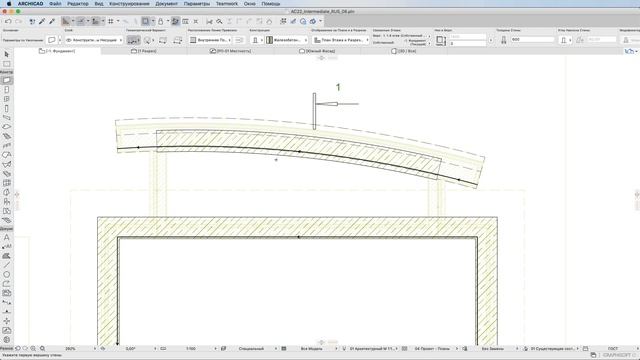Switch to the Разрез tab
Screen dimensions: 640x360
click(x=144, y=51)
